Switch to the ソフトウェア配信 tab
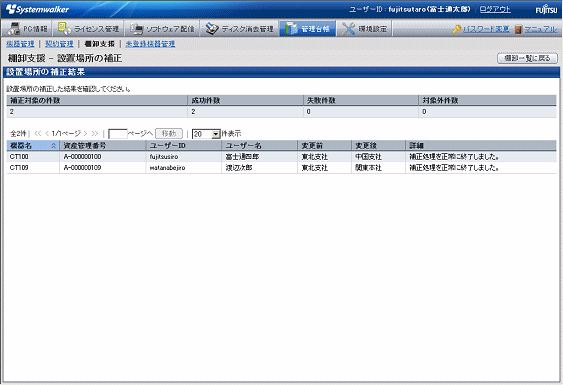The image size is (563, 385). tap(162, 29)
